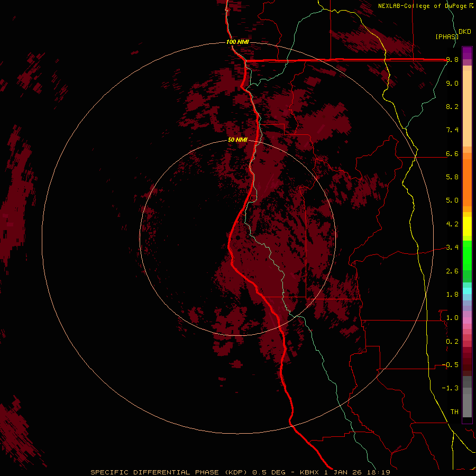
Task: Click the 9.8 value on the color scale
Action: coord(452,60)
